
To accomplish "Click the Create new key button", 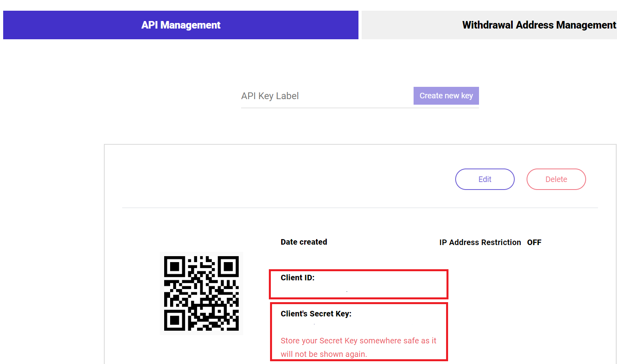I will [x=446, y=96].
